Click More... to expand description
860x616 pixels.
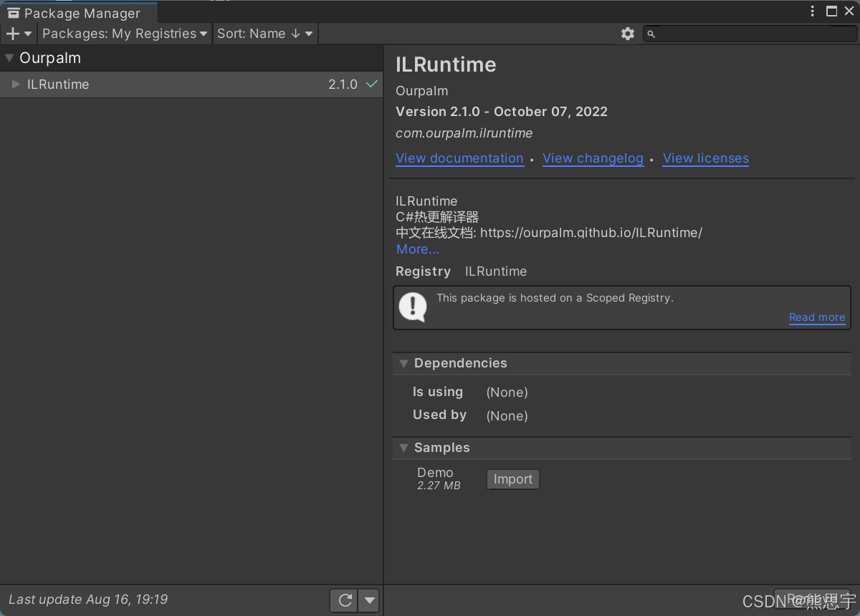418,249
